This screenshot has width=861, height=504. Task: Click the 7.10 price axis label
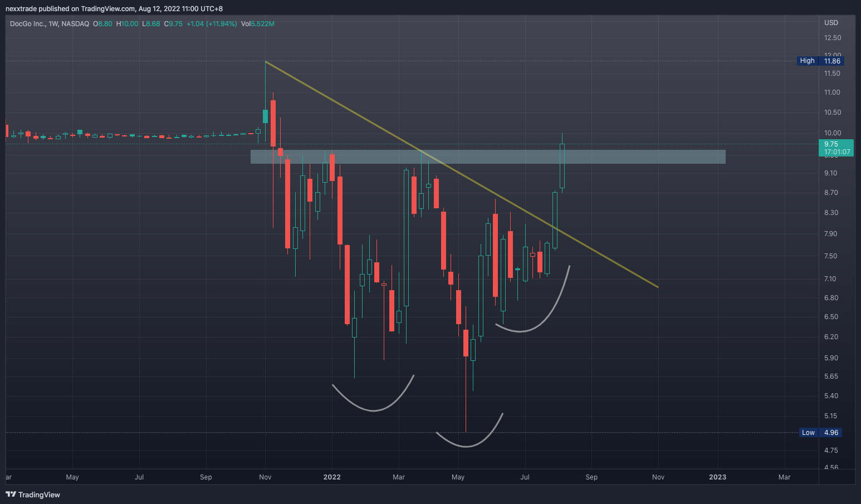tap(831, 279)
